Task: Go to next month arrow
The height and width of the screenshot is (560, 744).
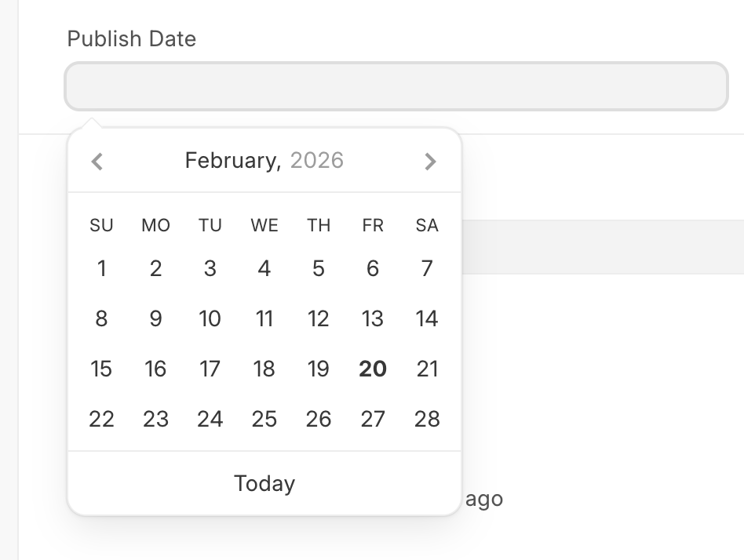Action: [429, 162]
